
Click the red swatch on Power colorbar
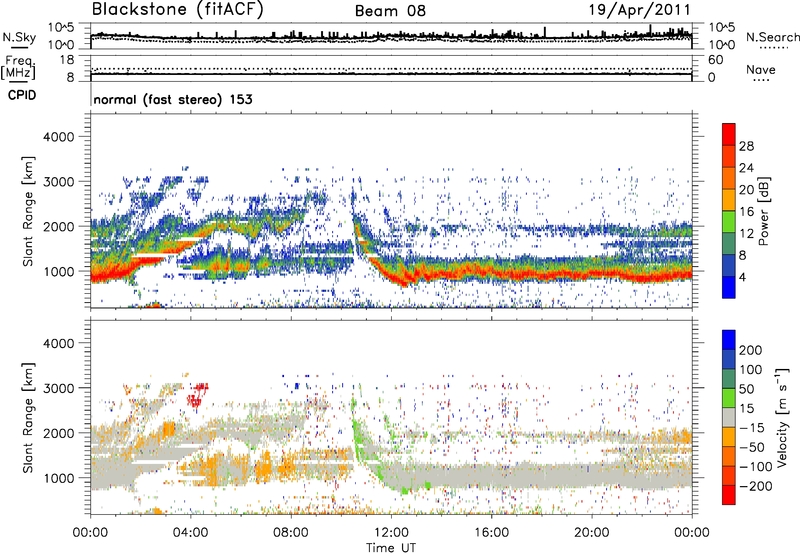click(729, 135)
